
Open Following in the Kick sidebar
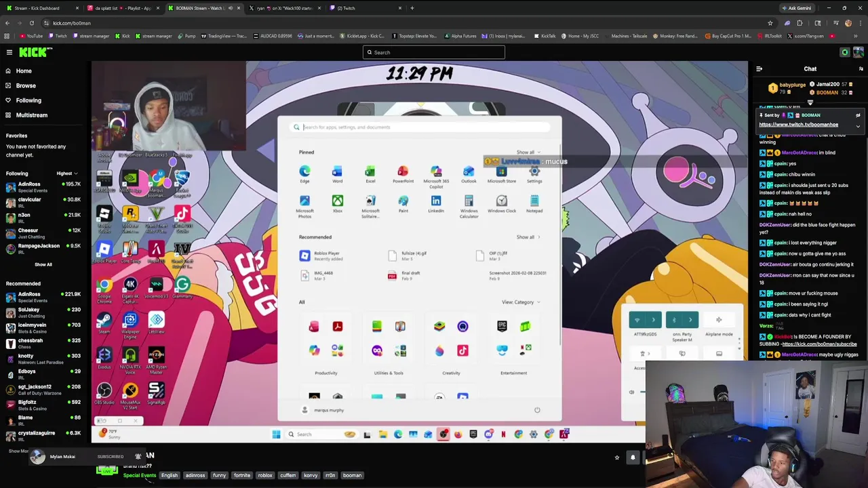coord(28,100)
